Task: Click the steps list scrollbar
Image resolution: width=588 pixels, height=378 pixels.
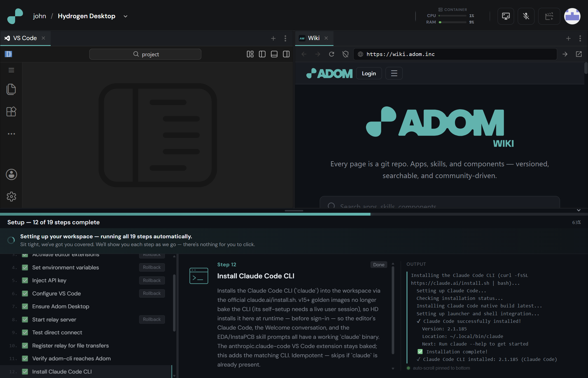Action: point(174,303)
